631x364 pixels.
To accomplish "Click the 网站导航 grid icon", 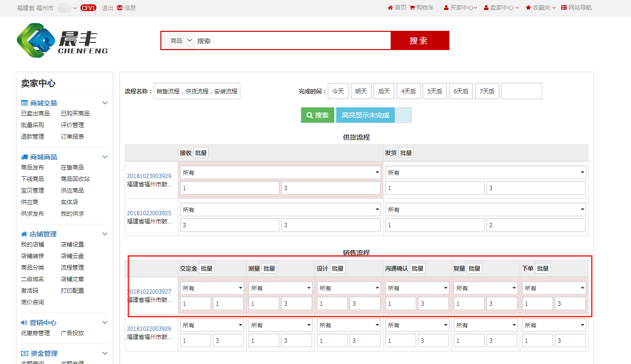I will click(564, 8).
